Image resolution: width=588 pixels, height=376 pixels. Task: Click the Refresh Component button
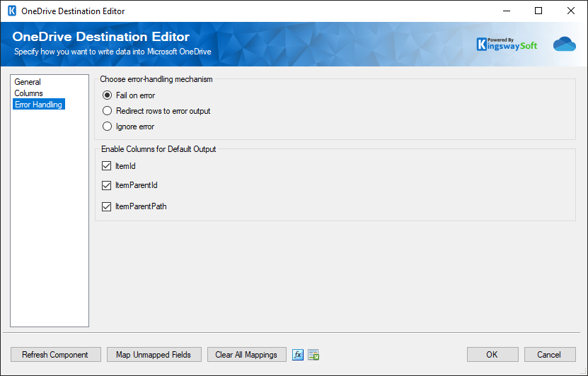55,355
